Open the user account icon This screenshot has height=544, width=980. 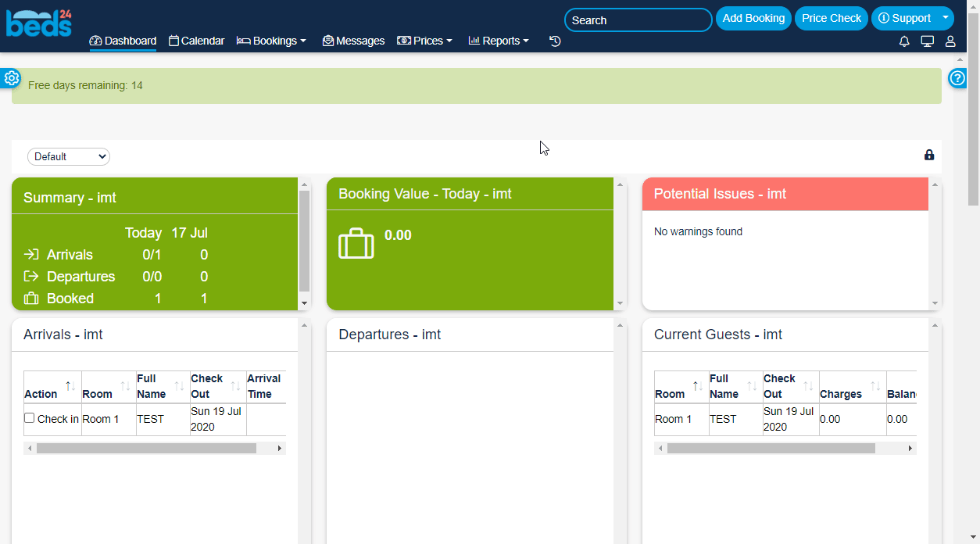[x=950, y=41]
